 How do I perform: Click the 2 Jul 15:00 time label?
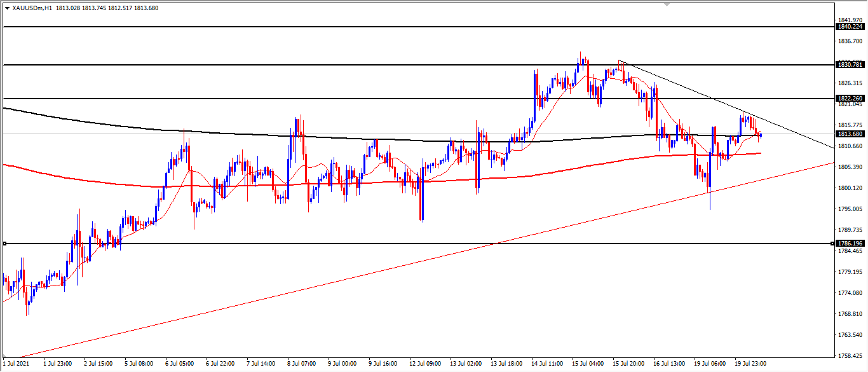99,364
